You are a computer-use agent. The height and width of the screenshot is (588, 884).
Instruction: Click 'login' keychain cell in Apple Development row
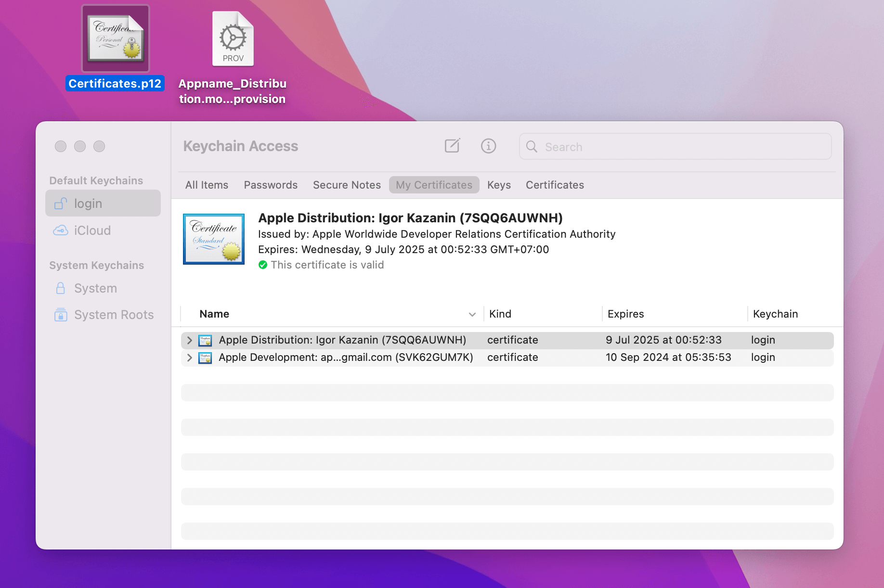click(x=763, y=358)
